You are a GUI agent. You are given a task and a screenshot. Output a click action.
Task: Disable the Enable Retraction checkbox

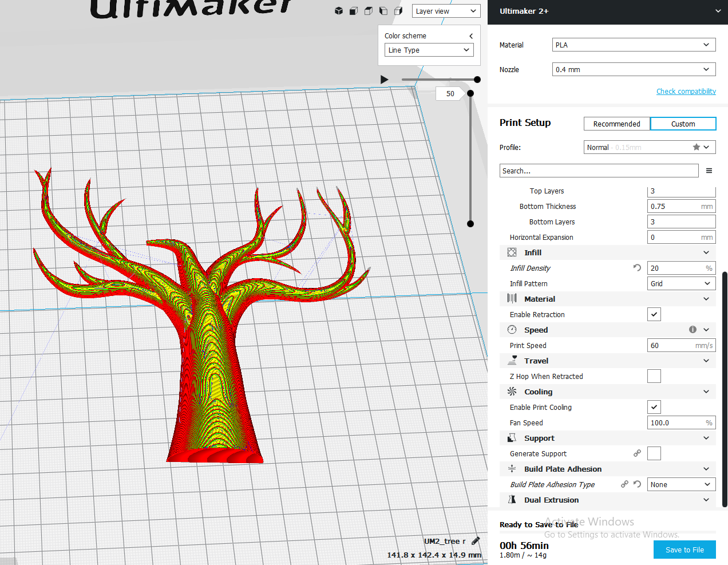click(x=654, y=314)
